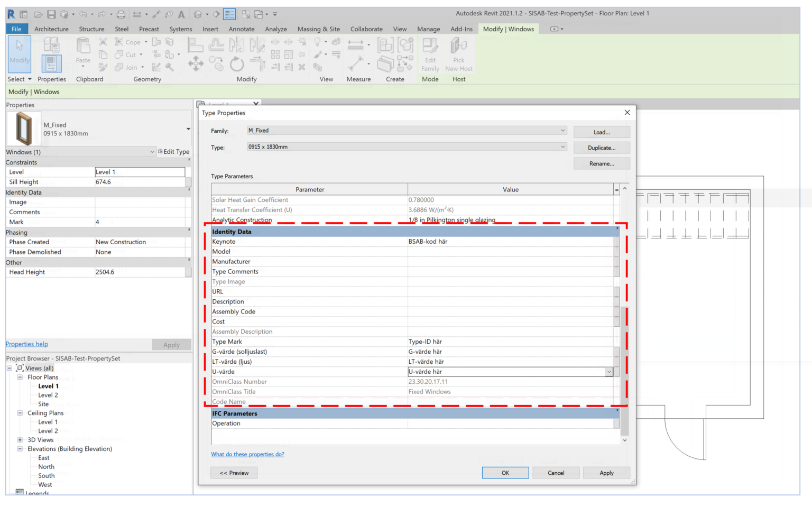Image resolution: width=812 pixels, height=506 pixels.
Task: Click the scroll down arrow in Type Parameters list
Action: [625, 440]
